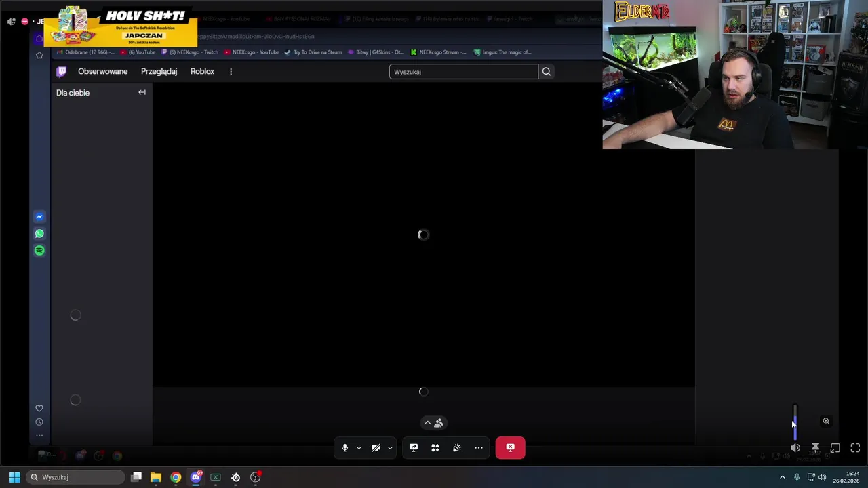The height and width of the screenshot is (488, 868).
Task: Open File Explorer from the taskbar
Action: coord(156,477)
